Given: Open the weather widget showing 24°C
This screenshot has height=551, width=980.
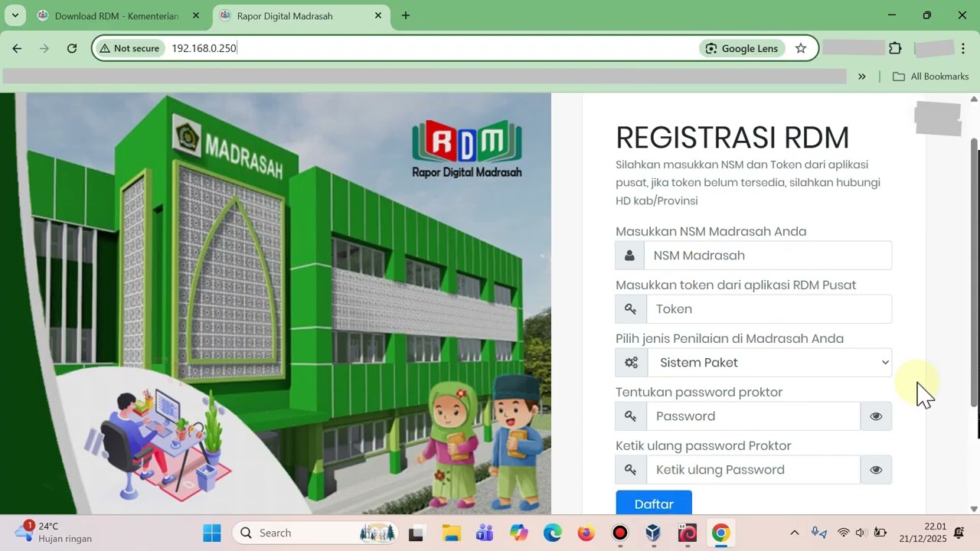Looking at the screenshot, I should click(54, 532).
